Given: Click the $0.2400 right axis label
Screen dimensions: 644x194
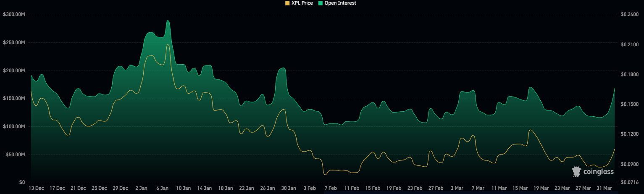Looking at the screenshot, I should (629, 15).
